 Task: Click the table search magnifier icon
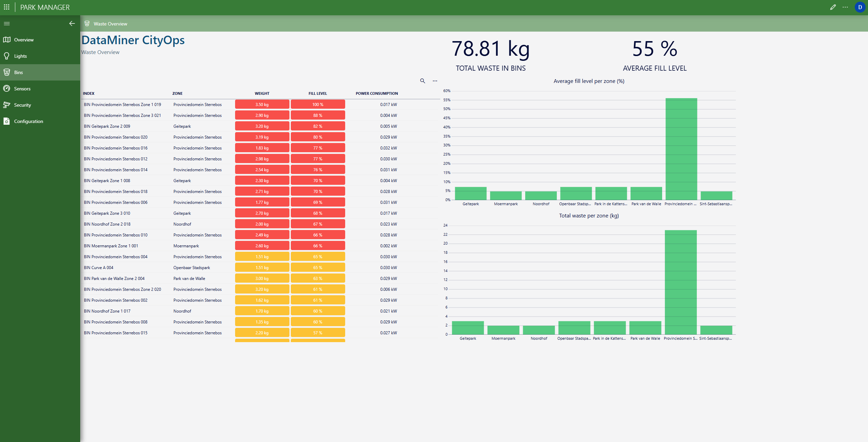(422, 81)
